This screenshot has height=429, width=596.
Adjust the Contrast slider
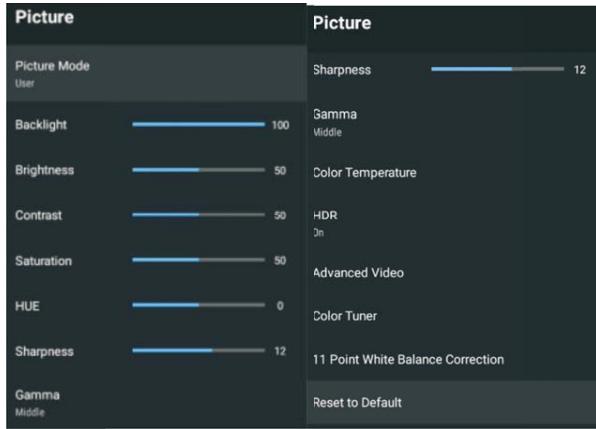click(x=198, y=215)
